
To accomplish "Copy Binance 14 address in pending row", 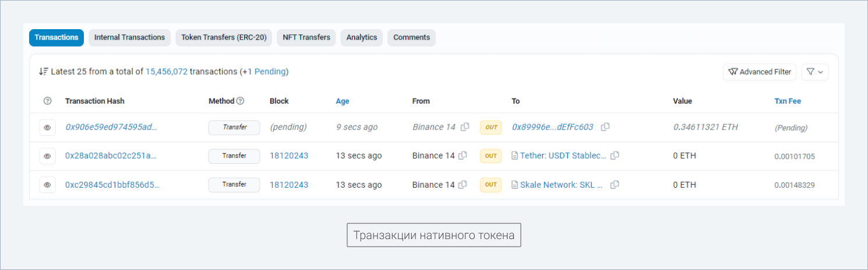I will pos(465,127).
